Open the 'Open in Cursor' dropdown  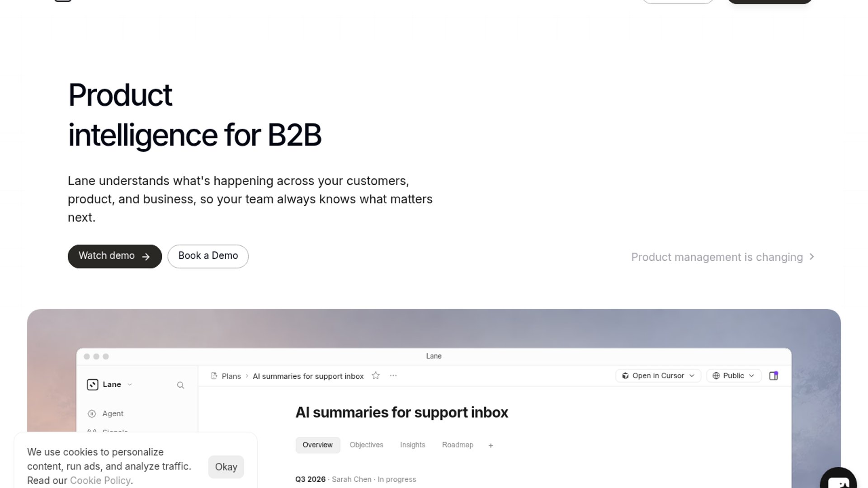click(658, 375)
